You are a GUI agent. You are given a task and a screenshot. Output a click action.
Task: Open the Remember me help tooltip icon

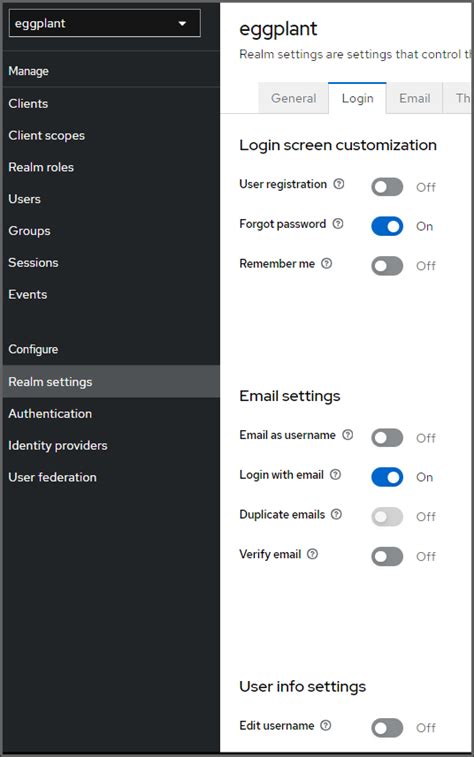coord(327,263)
